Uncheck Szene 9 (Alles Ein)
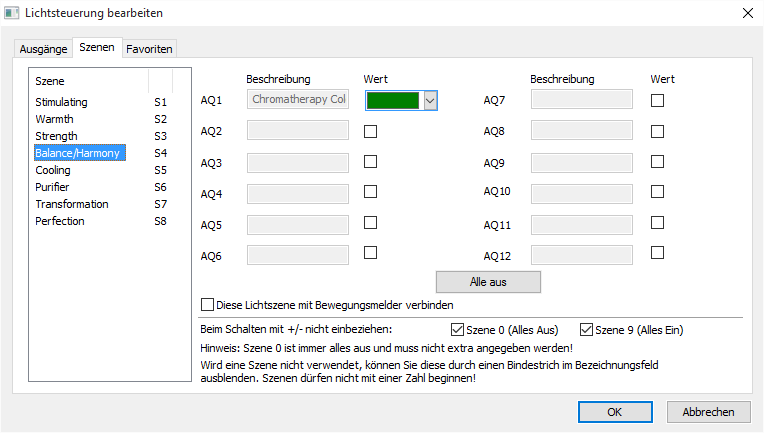The height and width of the screenshot is (433, 764). tap(587, 330)
